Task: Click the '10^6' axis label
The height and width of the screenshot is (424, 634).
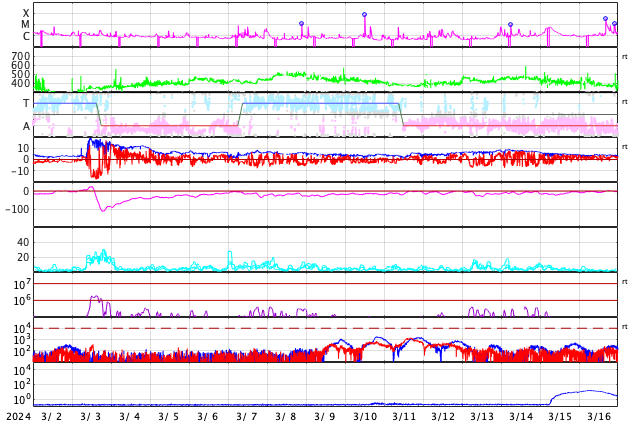Action: pos(22,300)
